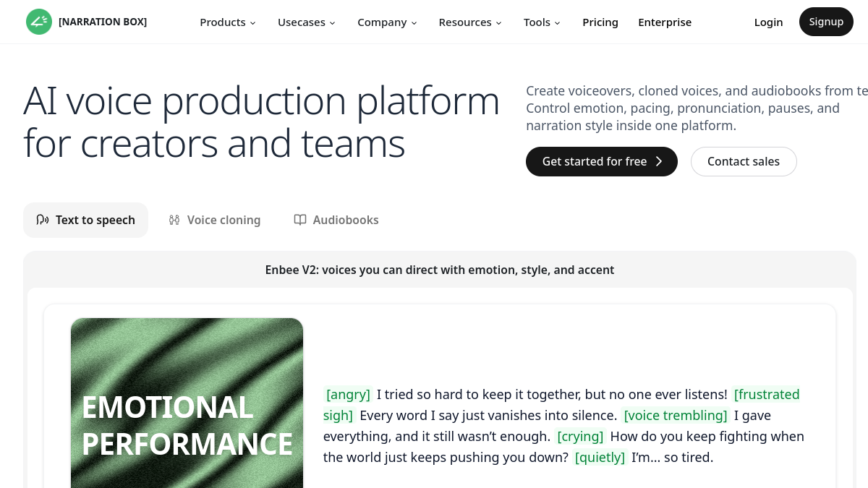This screenshot has height=488, width=868.
Task: Open the Company dropdown menu
Action: 387,22
